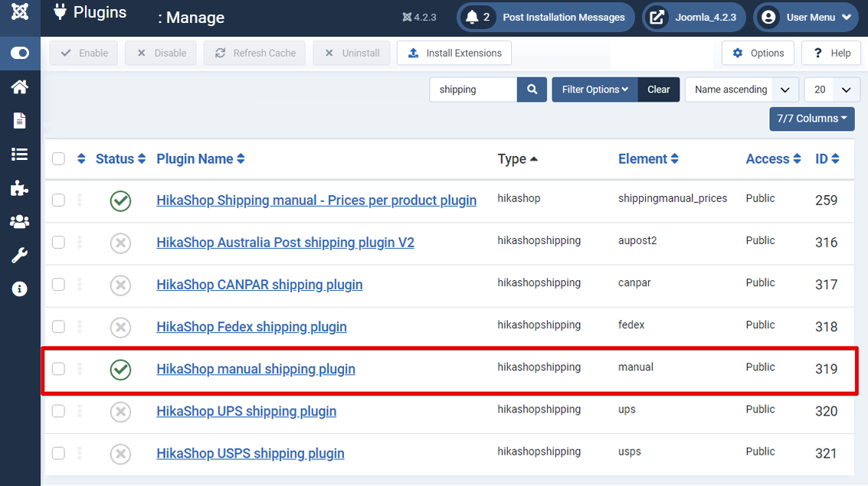Open the list limit 20 dropdown
Viewport: 868px width, 486px height.
click(x=832, y=90)
